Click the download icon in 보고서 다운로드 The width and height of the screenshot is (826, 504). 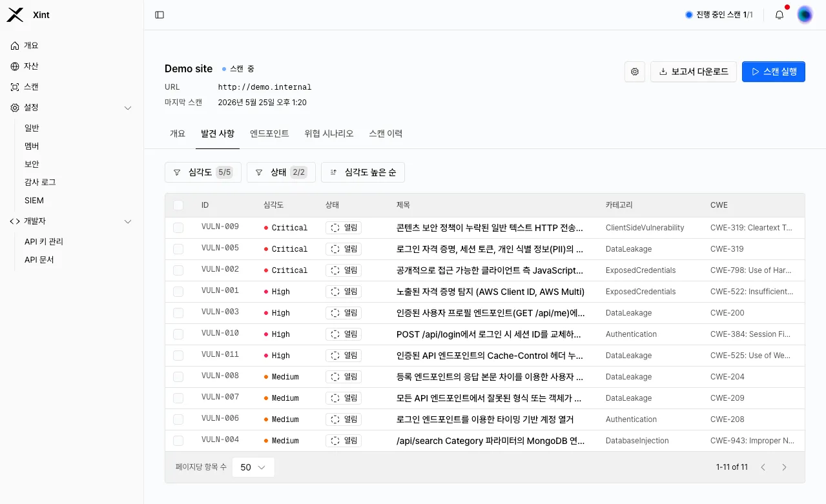pyautogui.click(x=663, y=72)
